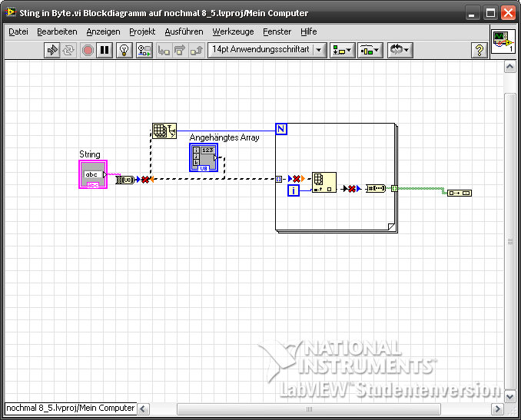The height and width of the screenshot is (420, 521).
Task: Open the Anzeigen menu
Action: 103,31
